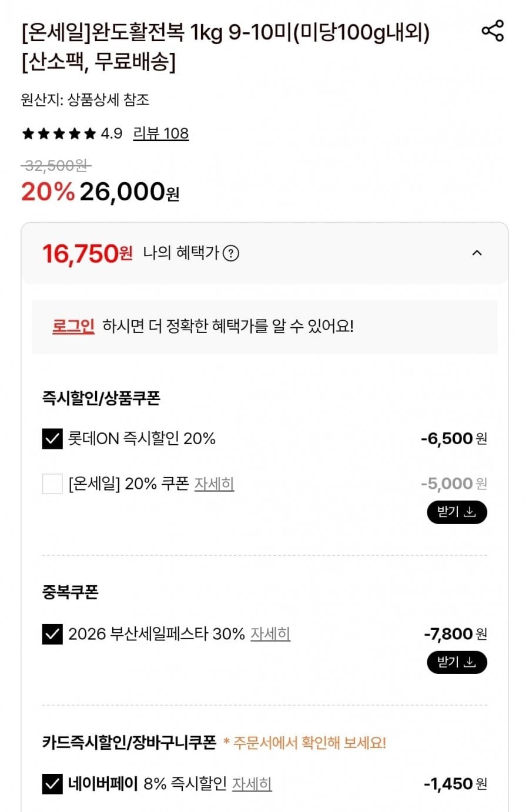Tap the 26,000원 sale price
Screen dimensions: 529x812
coord(129,192)
